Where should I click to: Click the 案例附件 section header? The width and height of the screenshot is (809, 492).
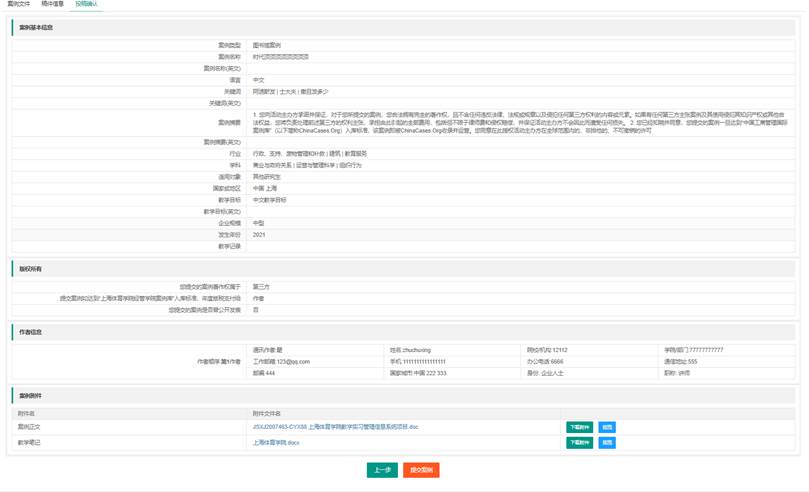28,397
